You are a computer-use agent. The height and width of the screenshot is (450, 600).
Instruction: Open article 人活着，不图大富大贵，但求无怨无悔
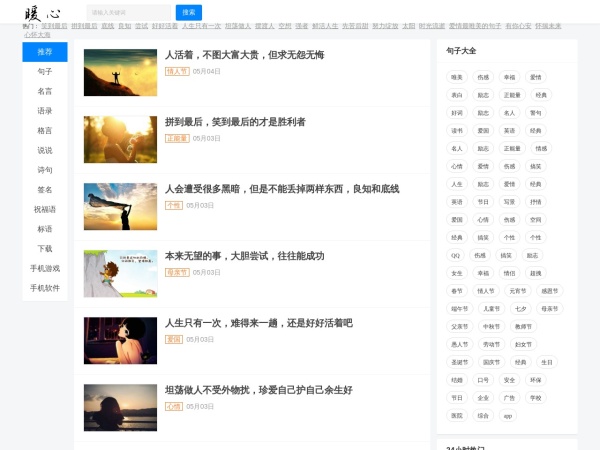point(245,55)
